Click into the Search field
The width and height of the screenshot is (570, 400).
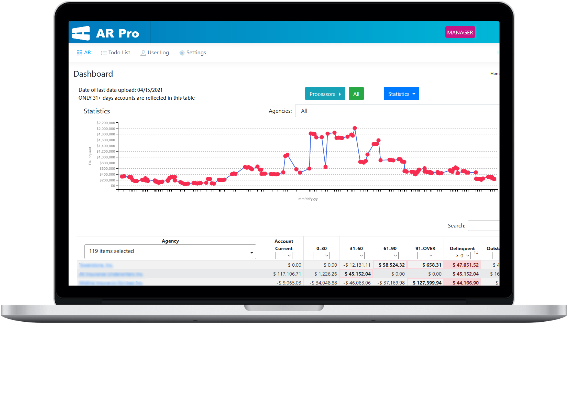pyautogui.click(x=483, y=225)
